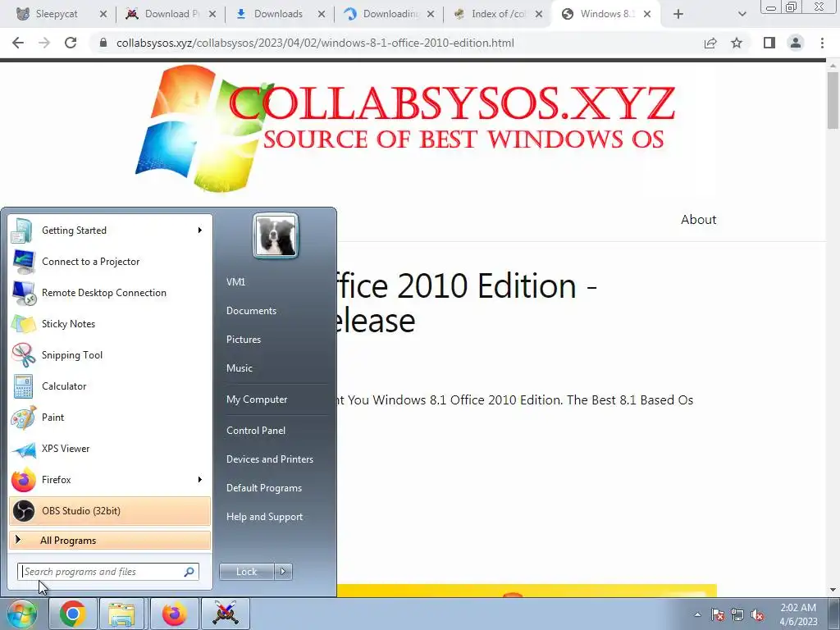Screen dimensions: 840x630
Task: Open Documents from Start menu
Action: point(251,311)
